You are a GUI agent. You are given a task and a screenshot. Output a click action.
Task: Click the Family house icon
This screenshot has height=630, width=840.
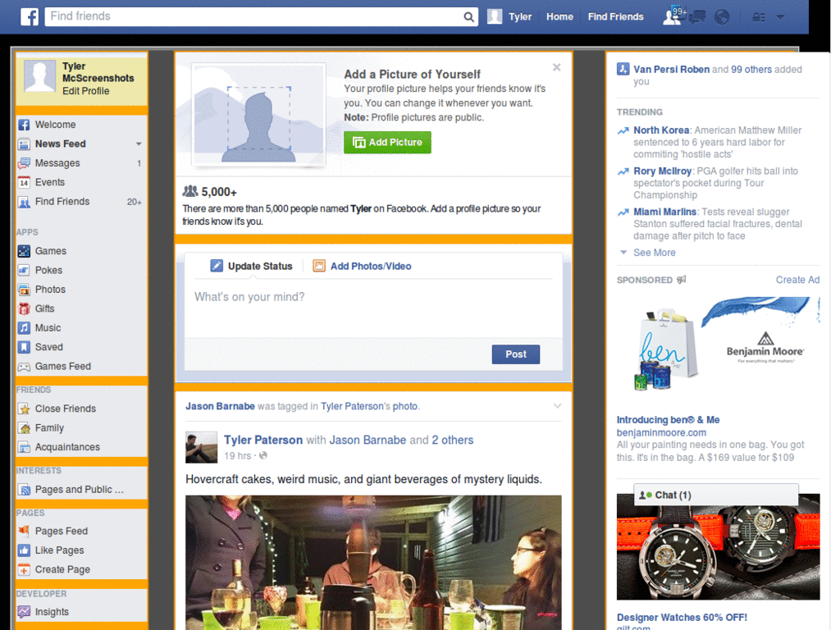pos(24,428)
